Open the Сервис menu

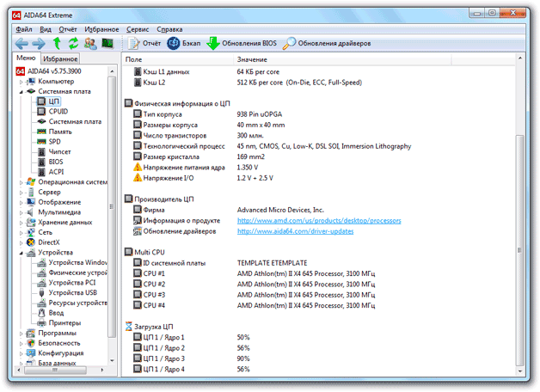(138, 29)
